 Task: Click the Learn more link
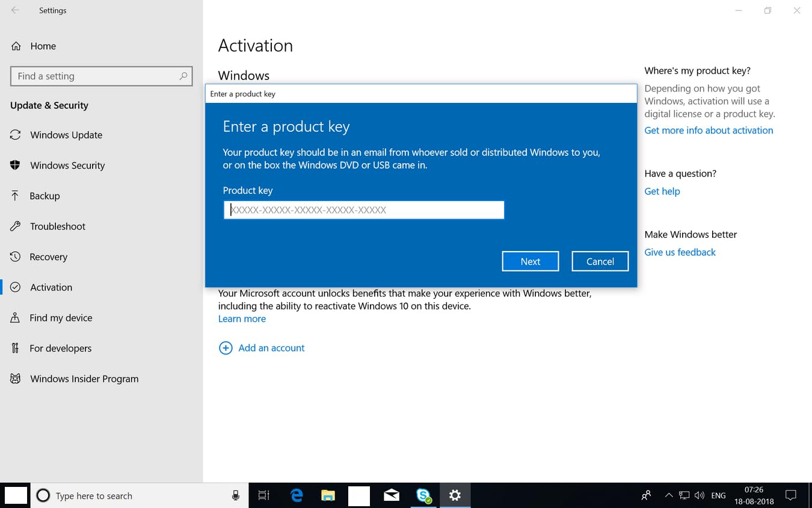coord(242,318)
